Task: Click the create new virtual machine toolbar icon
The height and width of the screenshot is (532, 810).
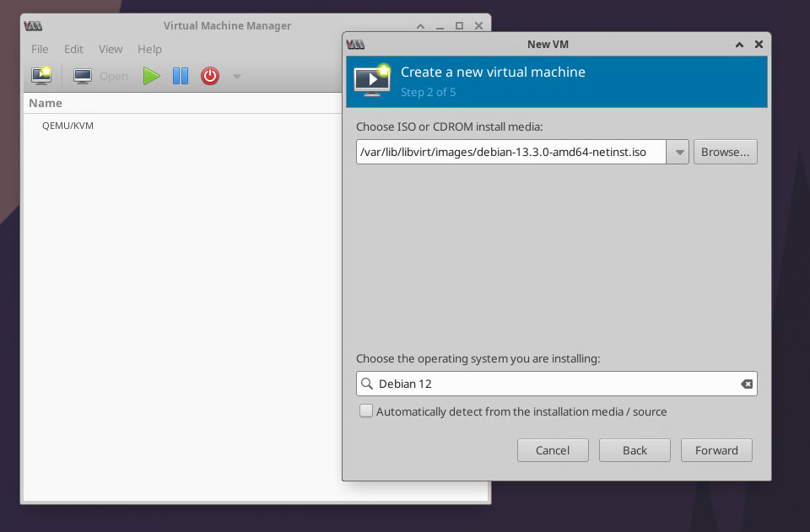Action: pos(41,76)
